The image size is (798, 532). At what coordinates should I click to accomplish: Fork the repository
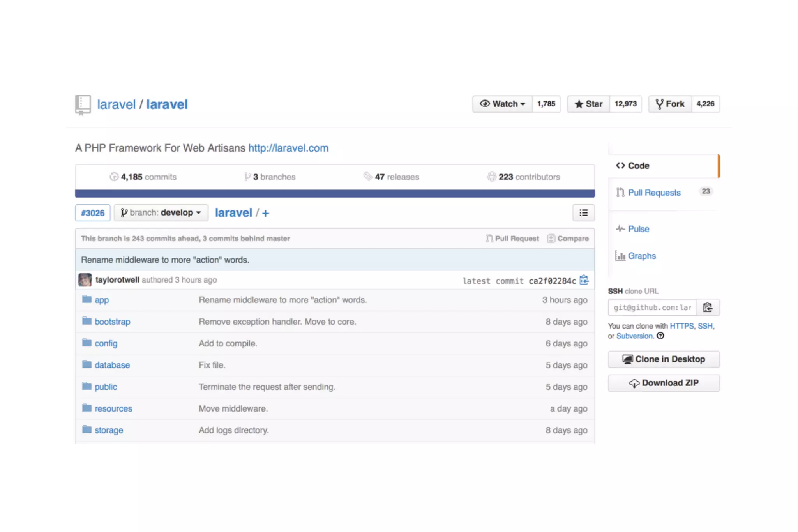point(670,104)
